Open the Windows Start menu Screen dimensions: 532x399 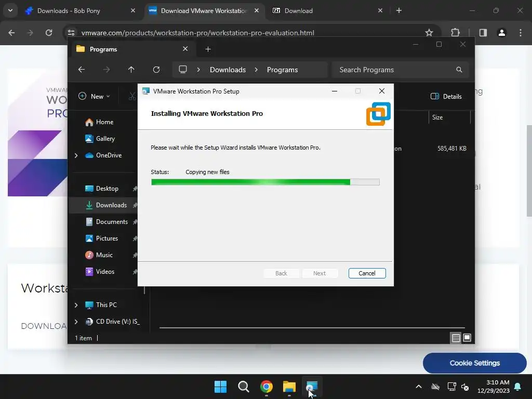pyautogui.click(x=220, y=387)
